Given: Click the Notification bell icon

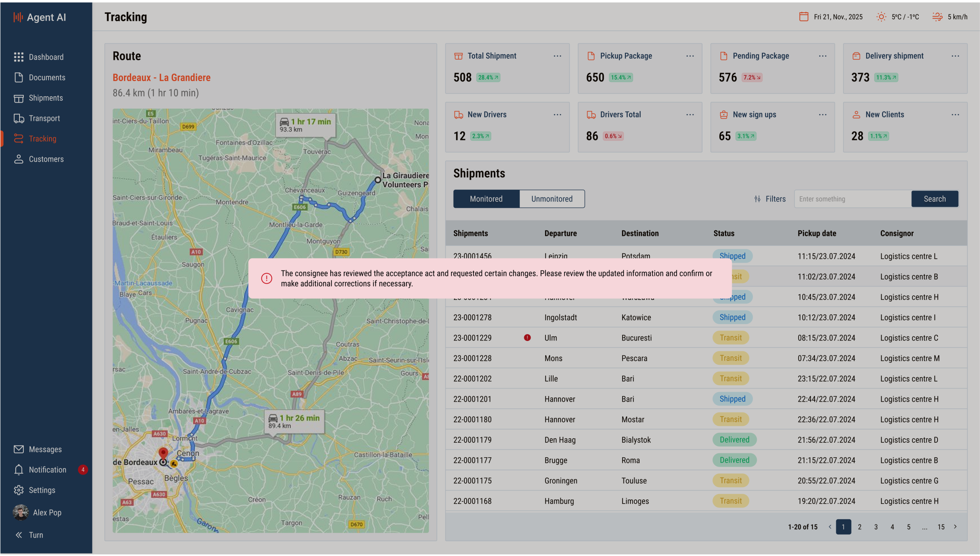Looking at the screenshot, I should pos(18,470).
